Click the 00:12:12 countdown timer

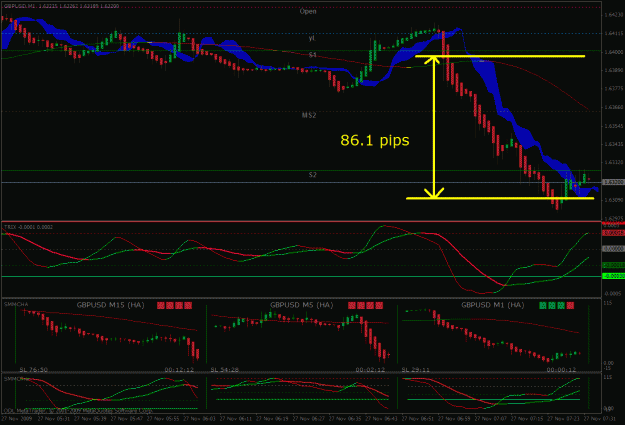[179, 370]
